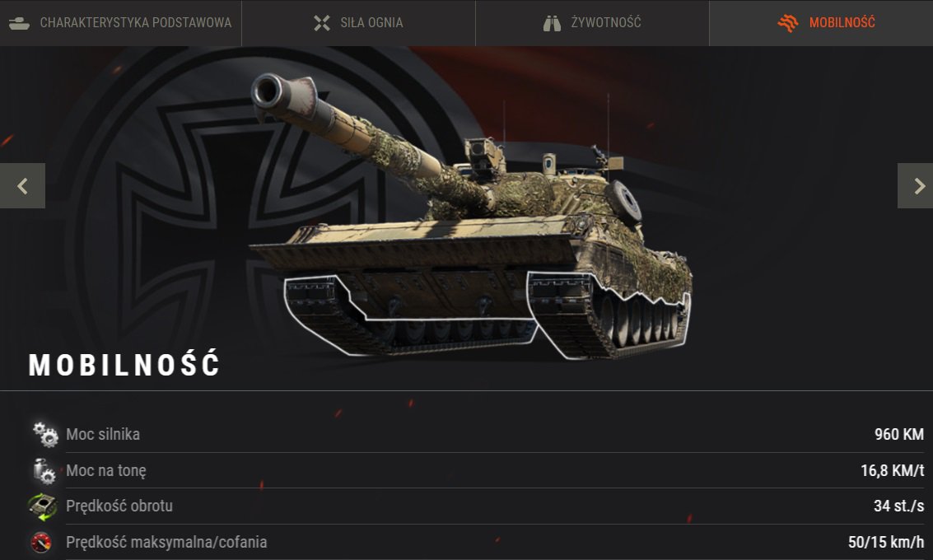Screen dimensions: 933x560
Task: Click the rotation icon for Prędkość obrotu
Action: (x=43, y=506)
